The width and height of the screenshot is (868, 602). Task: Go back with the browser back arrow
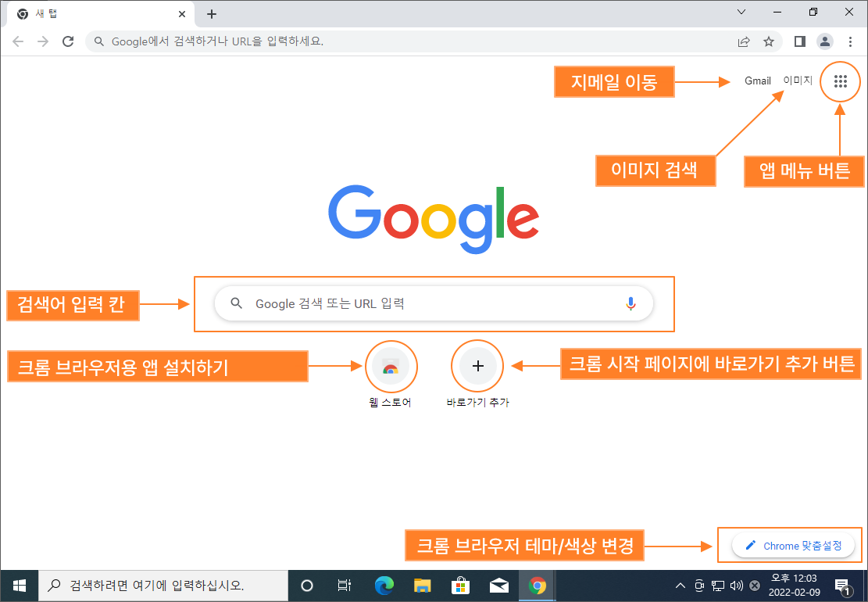(x=18, y=41)
